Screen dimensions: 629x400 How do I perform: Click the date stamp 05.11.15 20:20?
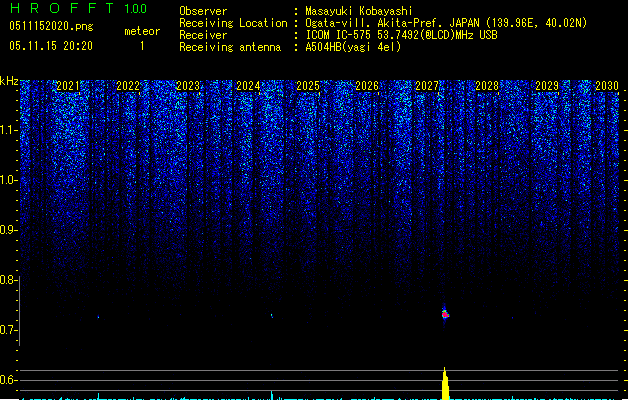pyautogui.click(x=50, y=46)
